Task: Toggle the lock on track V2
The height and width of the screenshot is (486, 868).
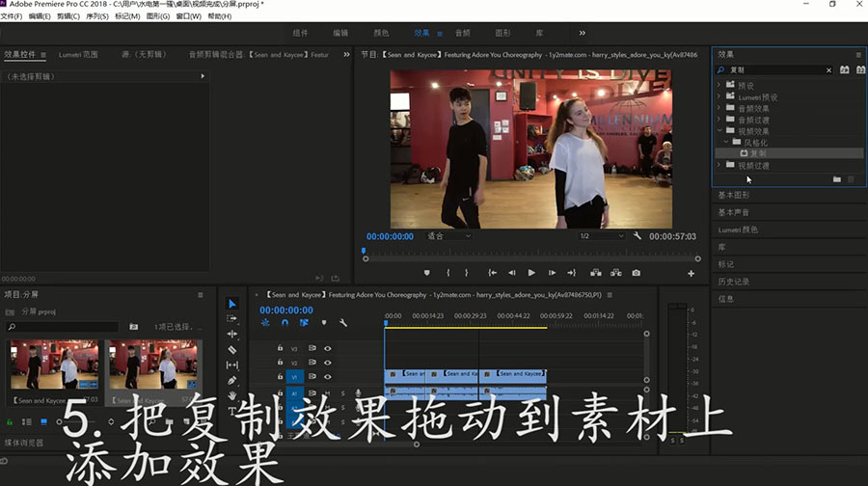Action: point(280,363)
